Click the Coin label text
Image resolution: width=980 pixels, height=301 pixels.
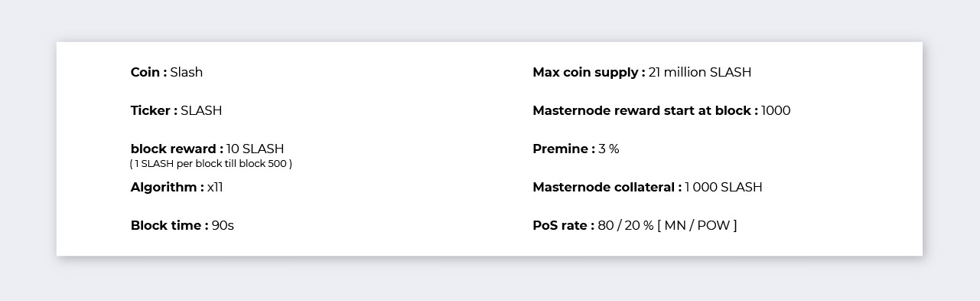coord(148,72)
